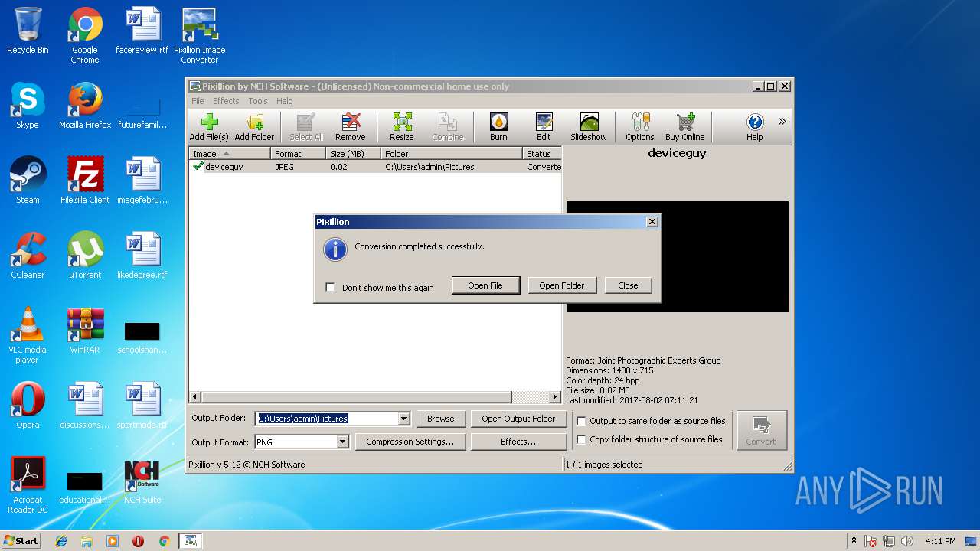980x551 pixels.
Task: Sort by Image column header
Action: click(230, 154)
